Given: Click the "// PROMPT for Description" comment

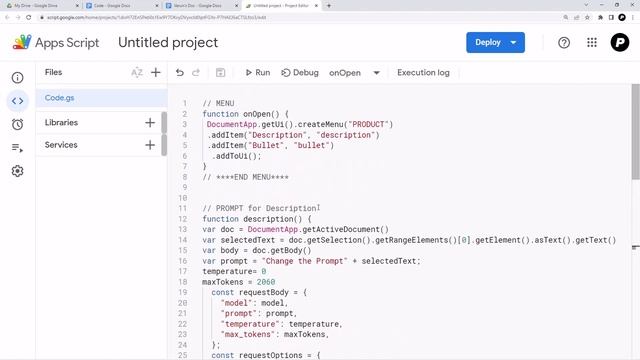Looking at the screenshot, I should click(259, 208).
